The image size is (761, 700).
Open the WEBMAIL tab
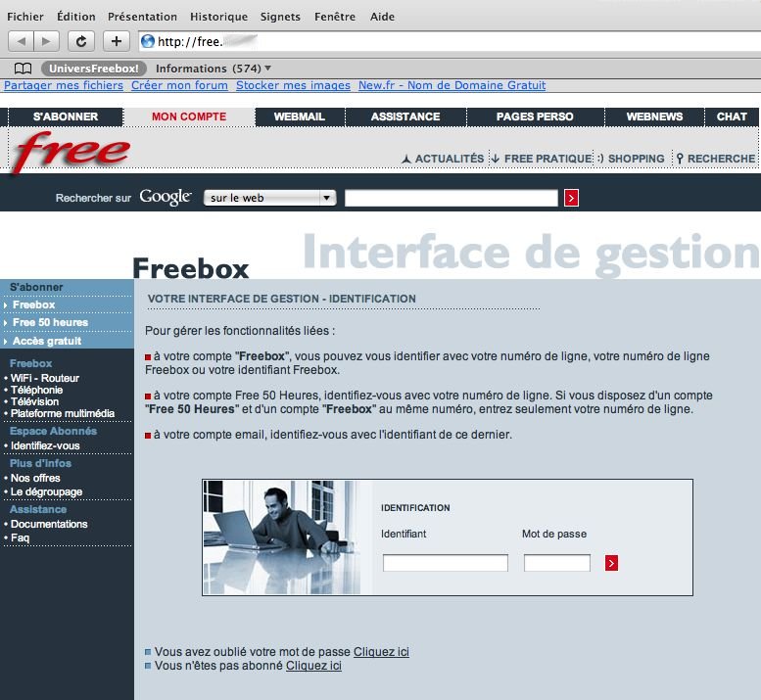pyautogui.click(x=300, y=117)
